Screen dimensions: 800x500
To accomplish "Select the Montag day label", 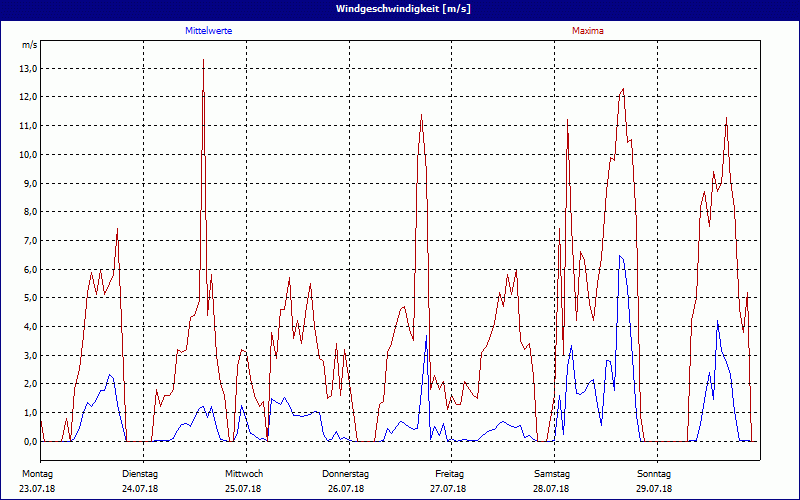I will 37,473.
